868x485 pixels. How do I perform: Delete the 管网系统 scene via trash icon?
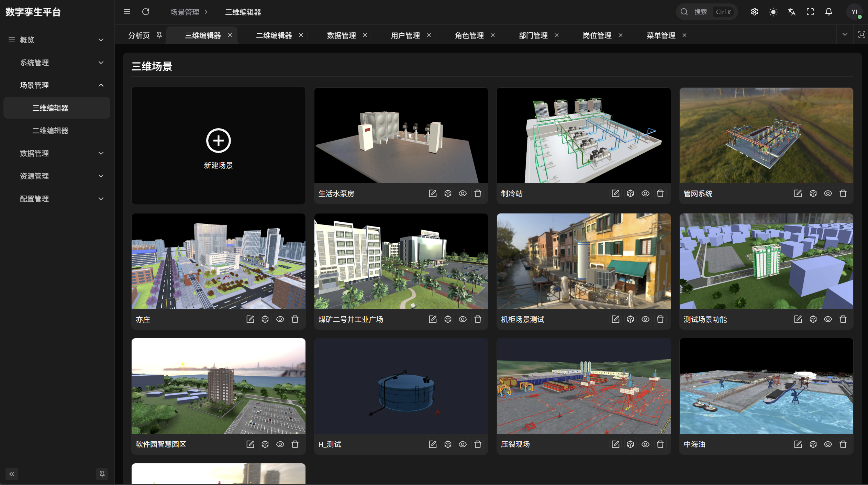(x=843, y=193)
